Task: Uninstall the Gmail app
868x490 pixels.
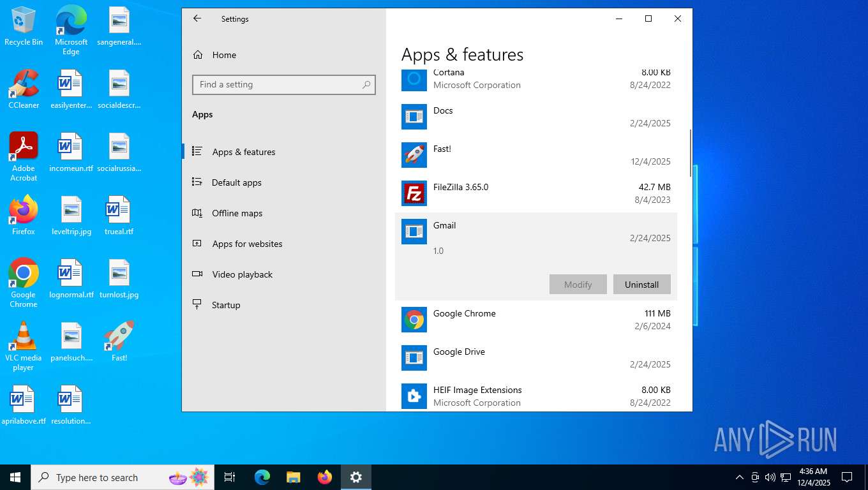Action: [642, 285]
